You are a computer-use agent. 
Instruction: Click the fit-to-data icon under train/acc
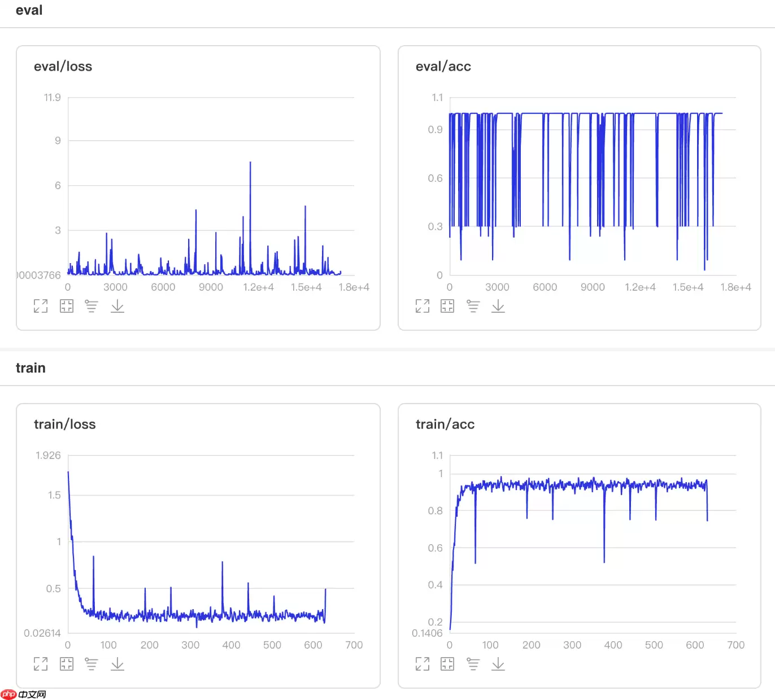[x=447, y=664]
